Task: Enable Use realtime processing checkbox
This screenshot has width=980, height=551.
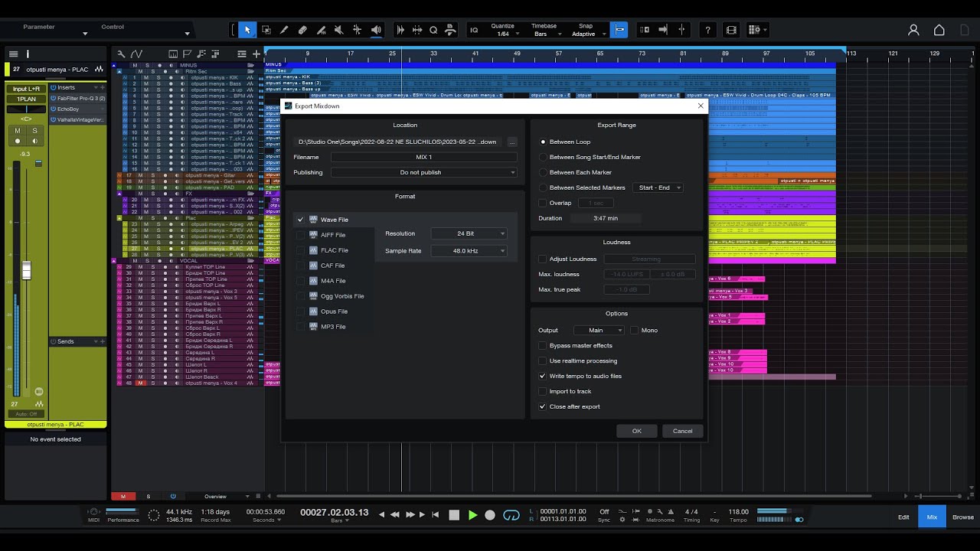Action: point(543,360)
